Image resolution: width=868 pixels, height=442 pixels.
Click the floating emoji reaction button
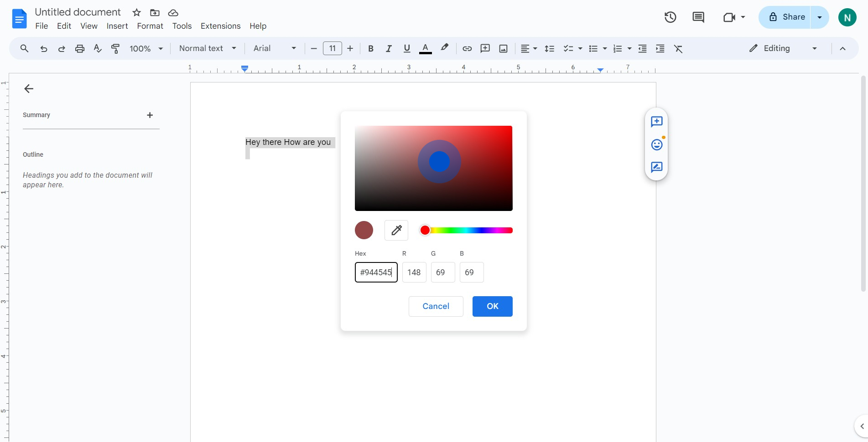click(x=657, y=144)
